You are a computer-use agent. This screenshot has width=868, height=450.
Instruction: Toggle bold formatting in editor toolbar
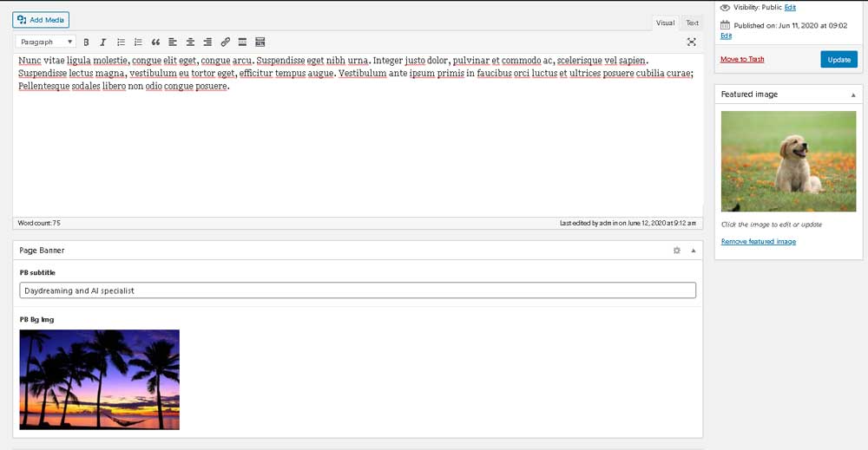click(86, 42)
